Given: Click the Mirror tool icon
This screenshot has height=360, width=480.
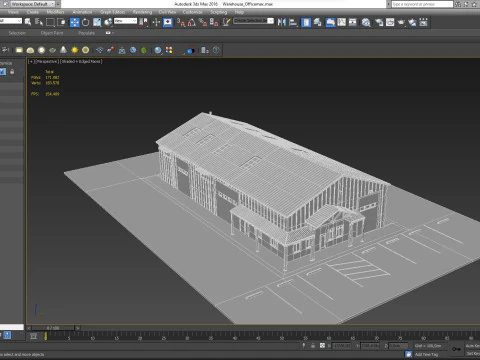Looking at the screenshot, I should click(282, 22).
